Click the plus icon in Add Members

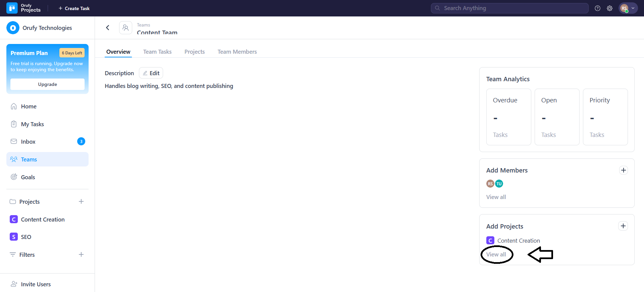coord(623,170)
